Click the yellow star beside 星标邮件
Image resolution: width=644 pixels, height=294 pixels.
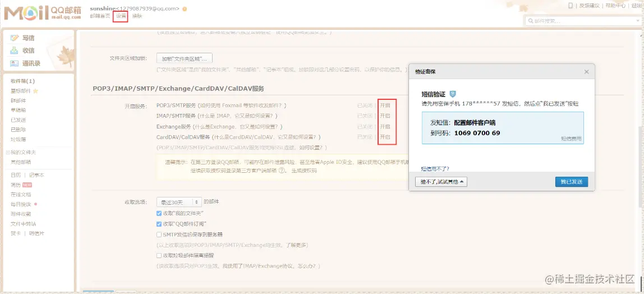point(35,91)
